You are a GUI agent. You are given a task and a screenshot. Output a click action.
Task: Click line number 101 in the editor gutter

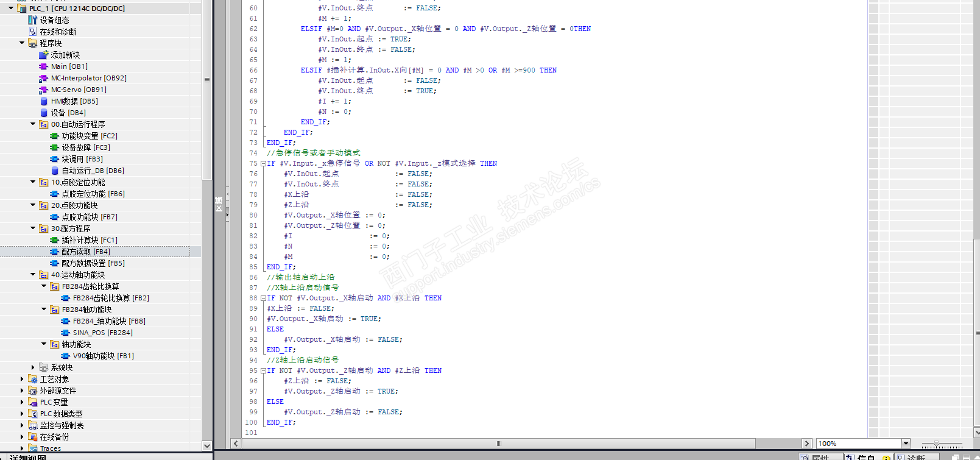tap(251, 433)
